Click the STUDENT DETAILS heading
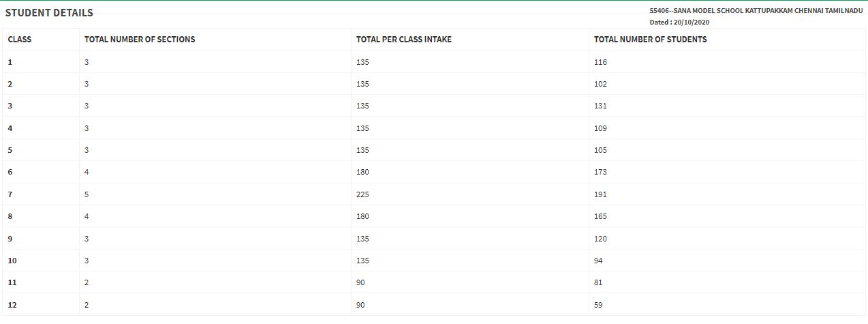The width and height of the screenshot is (868, 324). [49, 13]
